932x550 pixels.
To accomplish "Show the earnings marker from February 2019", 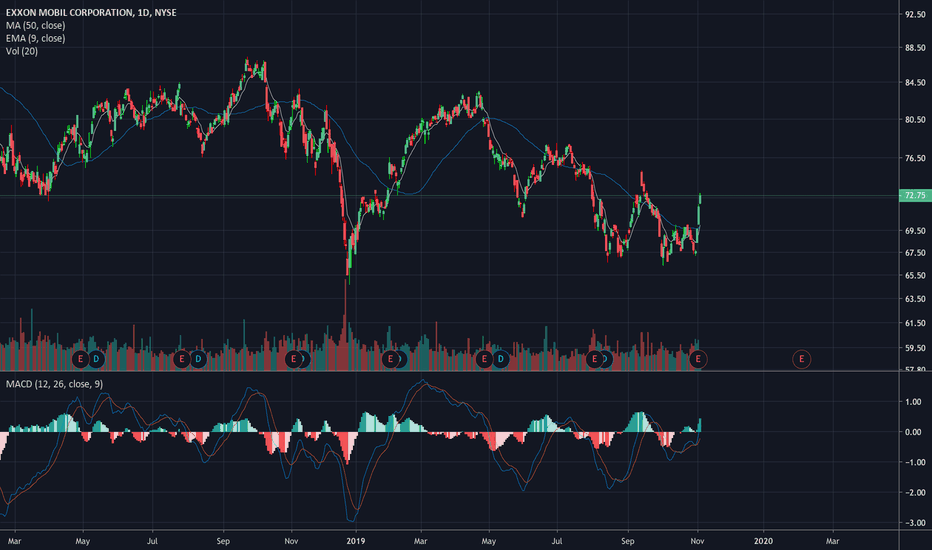I will [391, 359].
